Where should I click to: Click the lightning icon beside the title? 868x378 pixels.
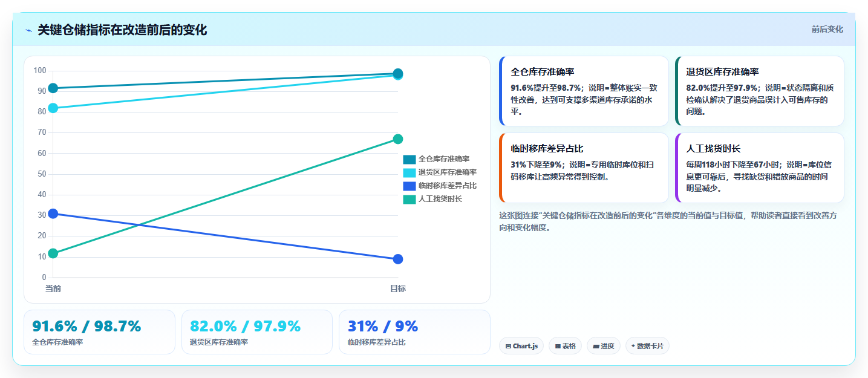[x=28, y=30]
